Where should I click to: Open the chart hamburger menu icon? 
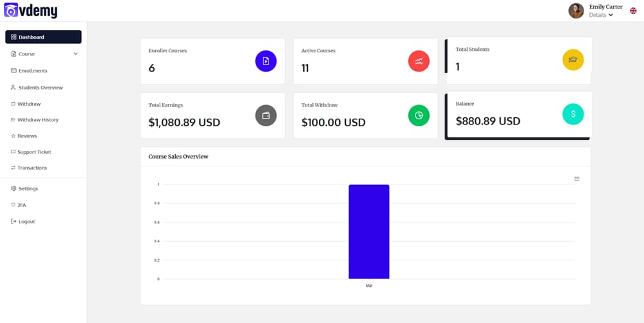point(576,179)
